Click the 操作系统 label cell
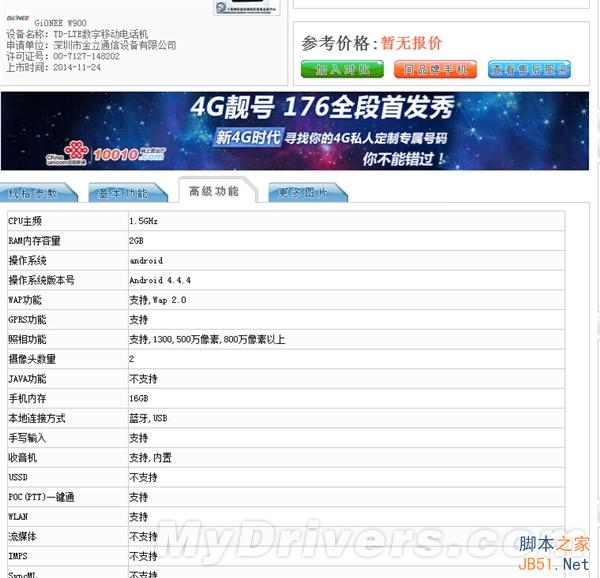Image resolution: width=600 pixels, height=578 pixels. coord(68,261)
